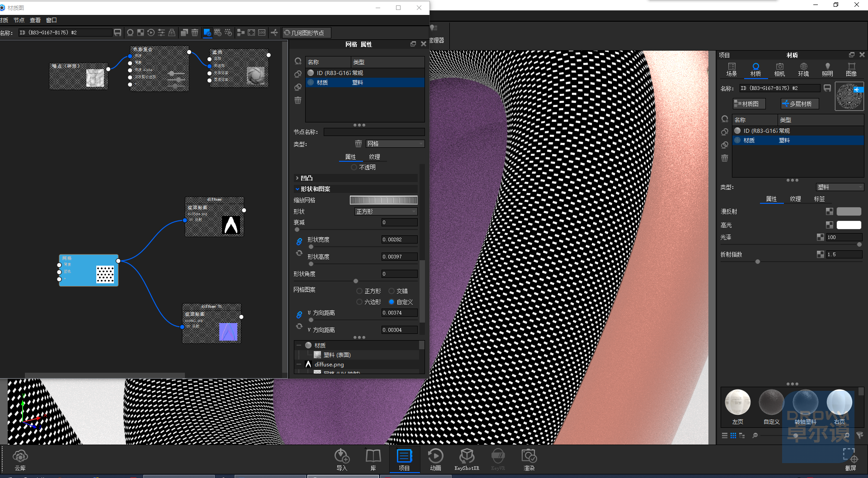Open the 标签 tab in project material panel
Viewport: 868px width, 478px height.
tap(819, 199)
